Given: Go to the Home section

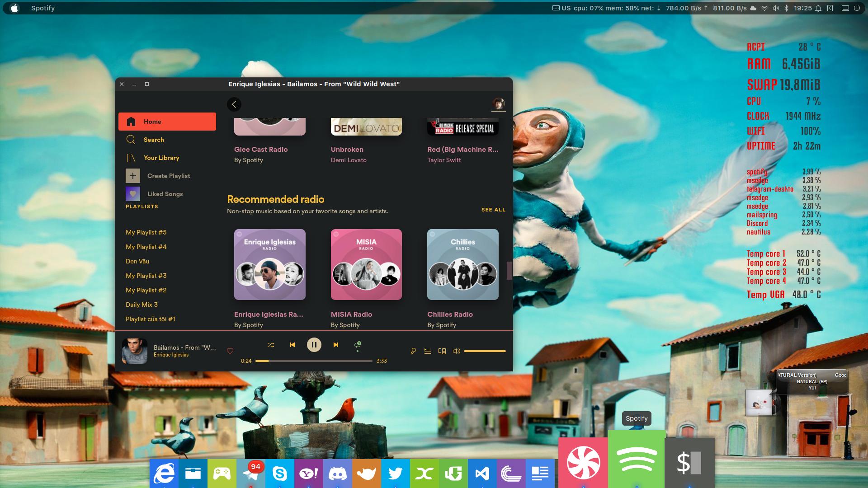Looking at the screenshot, I should click(167, 122).
